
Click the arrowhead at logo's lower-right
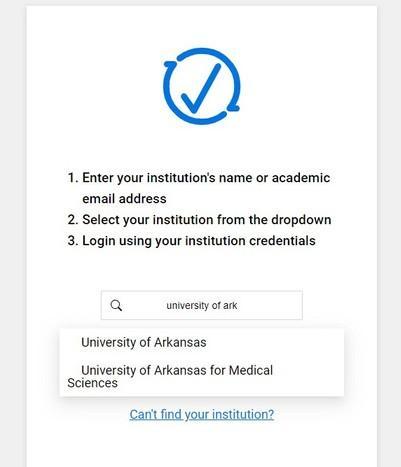coord(234,106)
